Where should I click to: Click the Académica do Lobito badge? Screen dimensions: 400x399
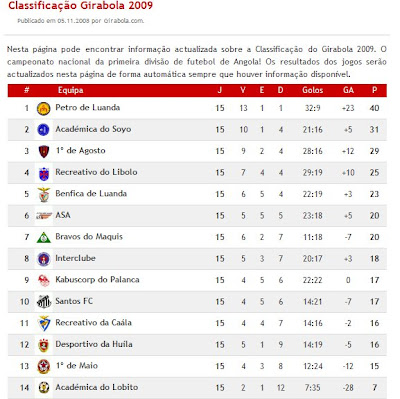44,387
